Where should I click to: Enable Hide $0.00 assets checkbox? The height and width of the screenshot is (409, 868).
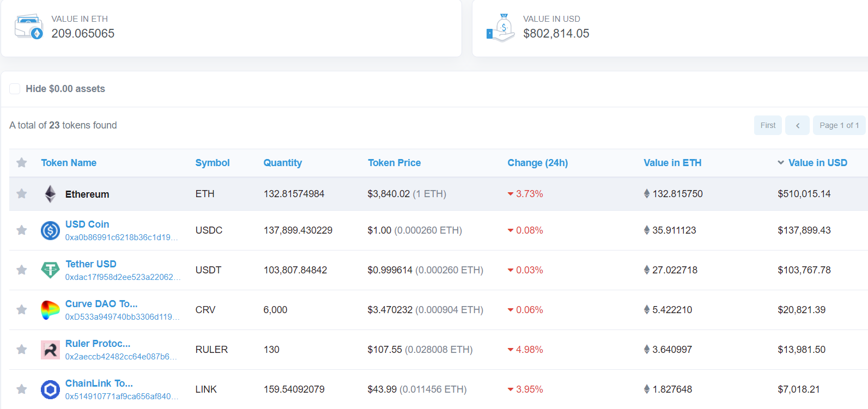point(15,89)
